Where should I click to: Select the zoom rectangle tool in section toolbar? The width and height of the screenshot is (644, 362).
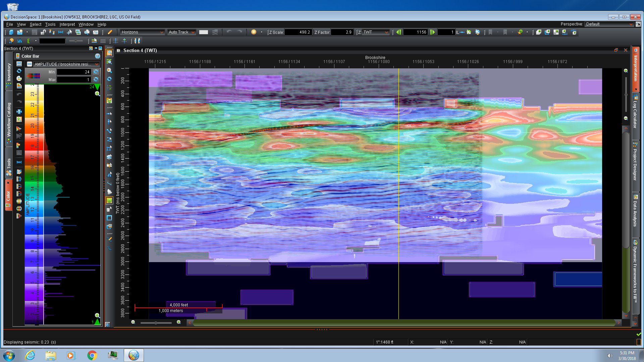coord(109,53)
